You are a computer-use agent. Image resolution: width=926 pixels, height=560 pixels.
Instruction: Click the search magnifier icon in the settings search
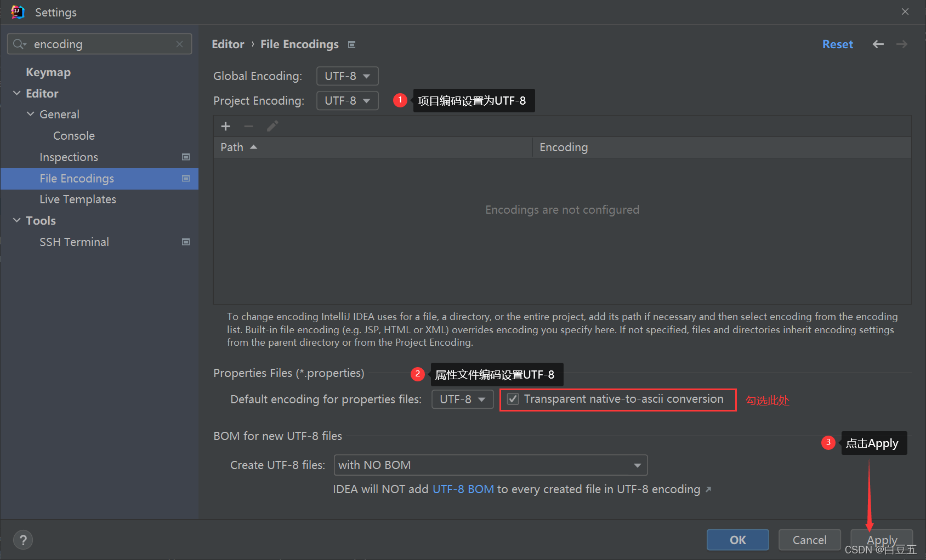[x=19, y=44]
